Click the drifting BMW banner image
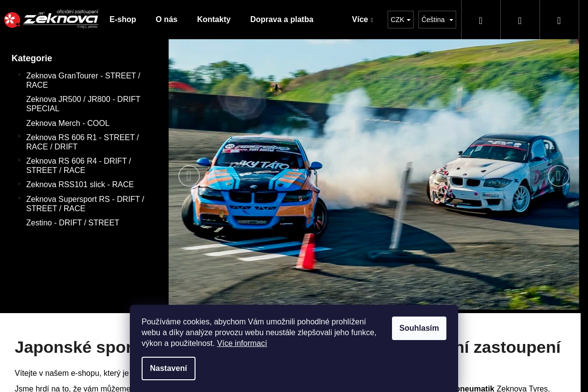The width and height of the screenshot is (588, 392). (x=374, y=174)
